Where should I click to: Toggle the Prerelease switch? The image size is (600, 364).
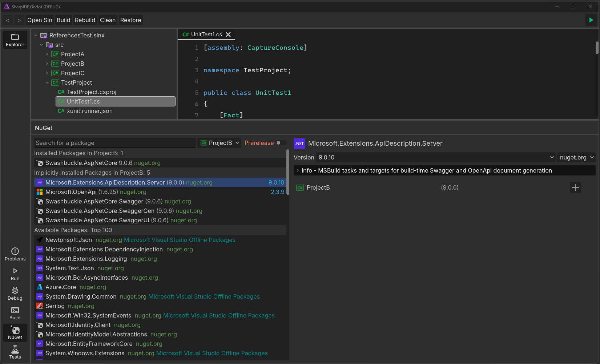[281, 143]
